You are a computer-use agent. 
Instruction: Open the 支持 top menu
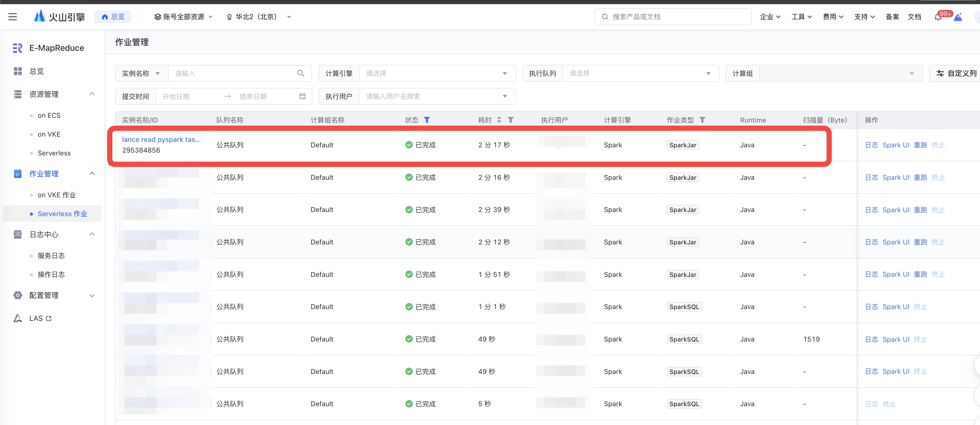tap(864, 17)
